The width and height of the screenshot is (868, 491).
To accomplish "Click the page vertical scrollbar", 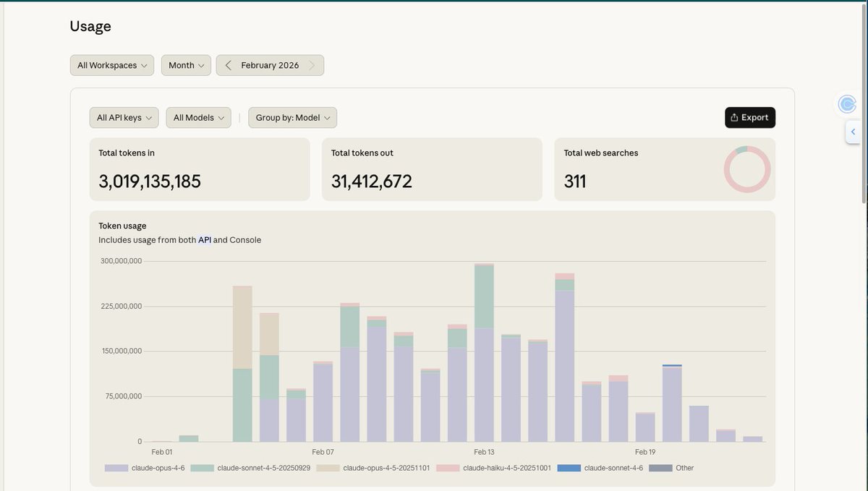I will tap(864, 105).
